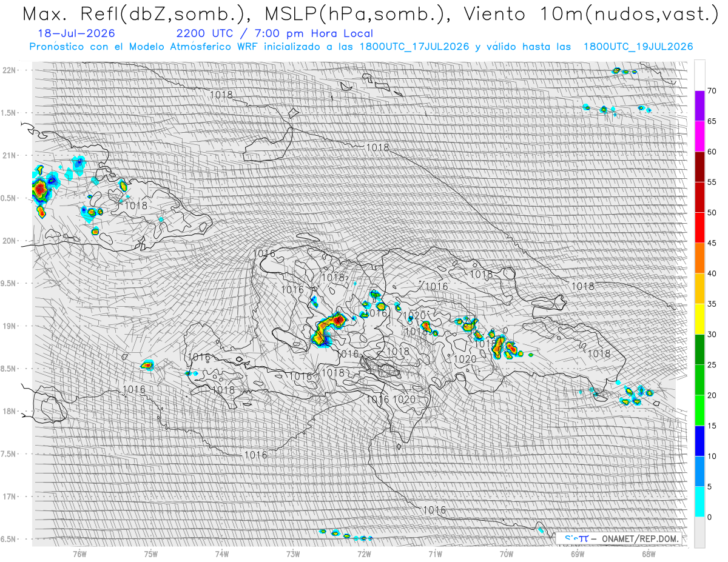The height and width of the screenshot is (562, 728).
Task: Select the '70W' longitude axis label
Action: 507,554
